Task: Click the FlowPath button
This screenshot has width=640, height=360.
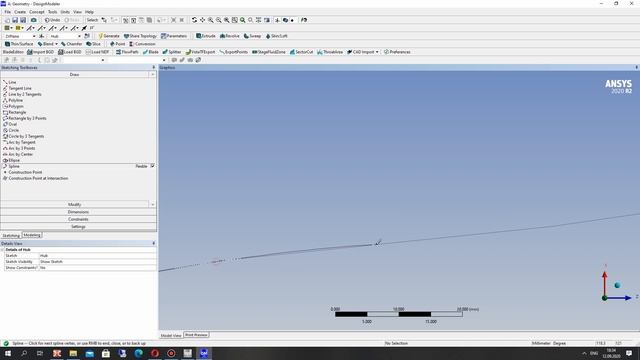Action: click(x=127, y=52)
